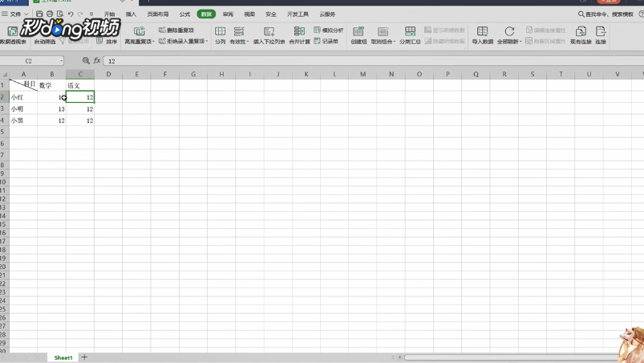Open the Connections (连接) button
The height and width of the screenshot is (363, 644).
click(601, 35)
